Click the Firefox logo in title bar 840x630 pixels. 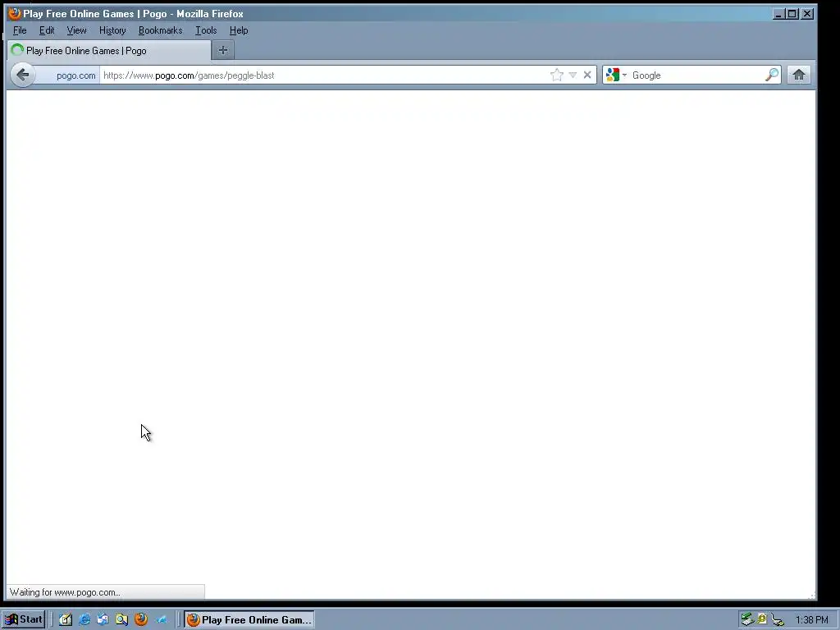15,13
